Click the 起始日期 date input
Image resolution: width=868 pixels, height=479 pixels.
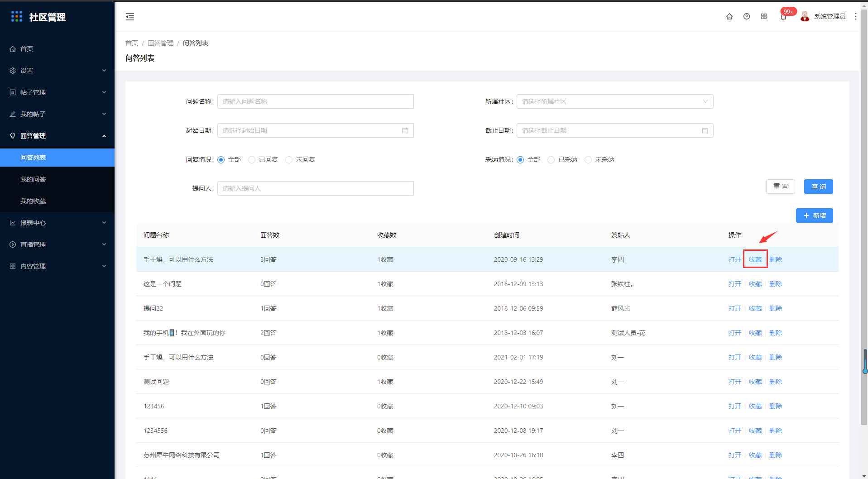coord(316,130)
